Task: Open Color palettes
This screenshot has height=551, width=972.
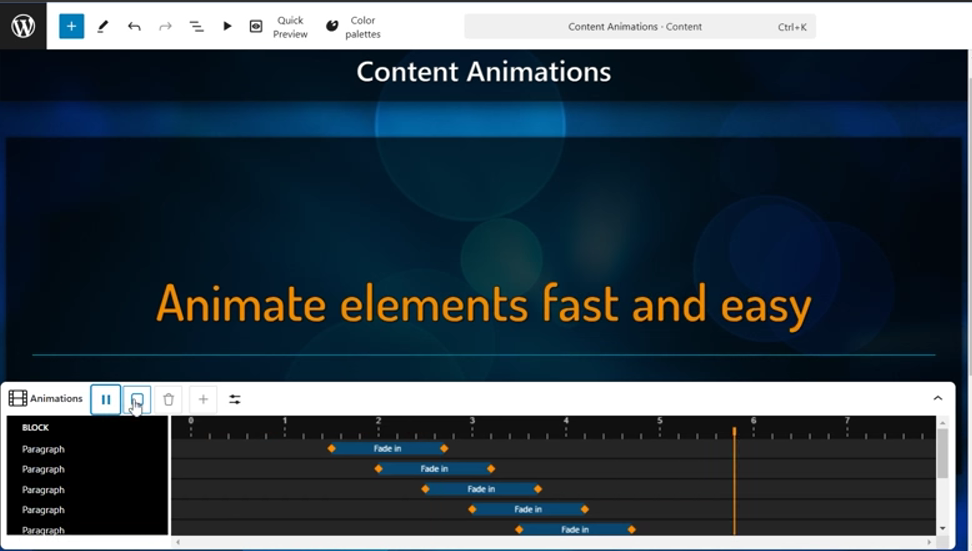Action: [353, 27]
